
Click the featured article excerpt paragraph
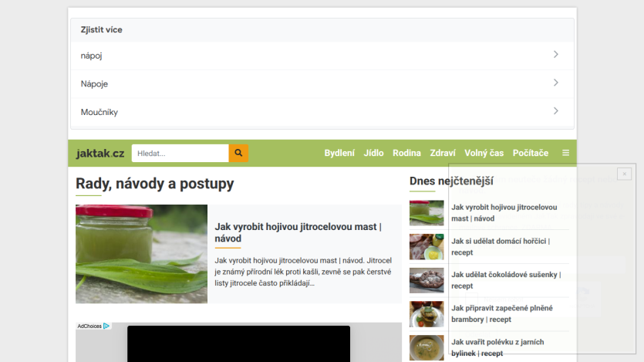303,272
